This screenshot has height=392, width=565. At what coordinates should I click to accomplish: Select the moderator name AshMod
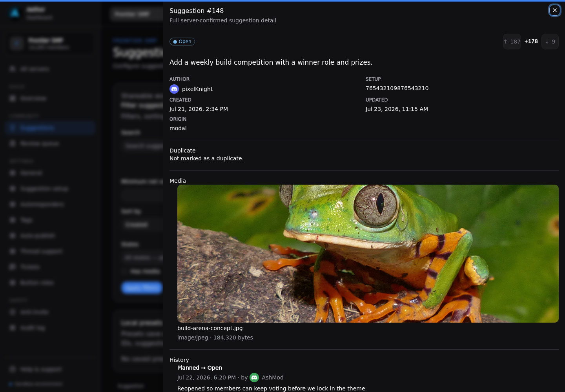tap(273, 377)
